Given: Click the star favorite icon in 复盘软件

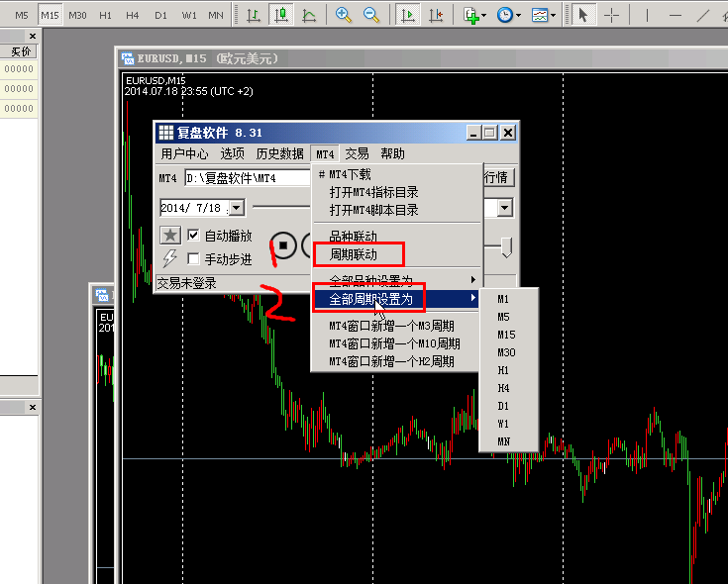Looking at the screenshot, I should (170, 236).
